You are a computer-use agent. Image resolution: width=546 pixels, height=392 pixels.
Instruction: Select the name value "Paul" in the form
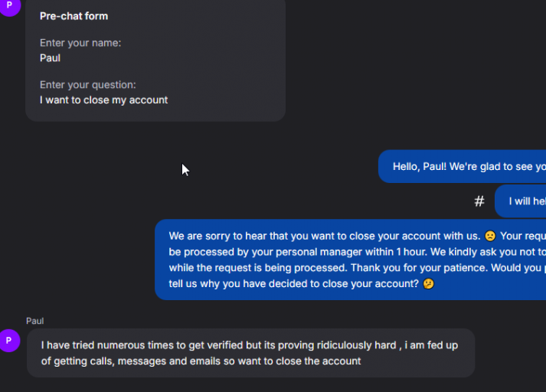[50, 57]
